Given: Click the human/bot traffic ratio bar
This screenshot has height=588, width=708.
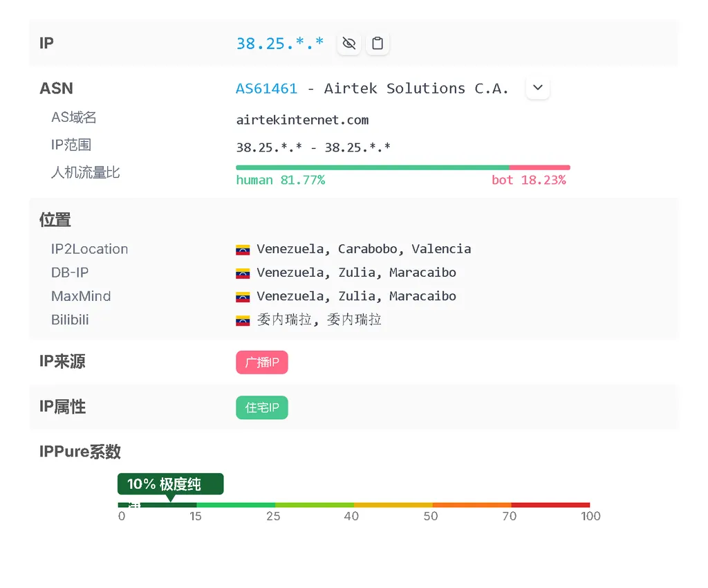Looking at the screenshot, I should pos(373,167).
